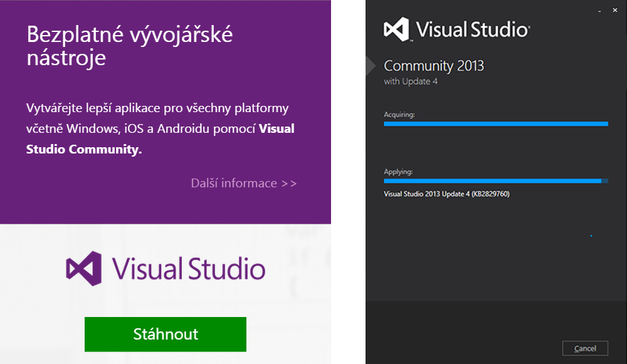Close the Visual Studio installer window

tap(615, 11)
